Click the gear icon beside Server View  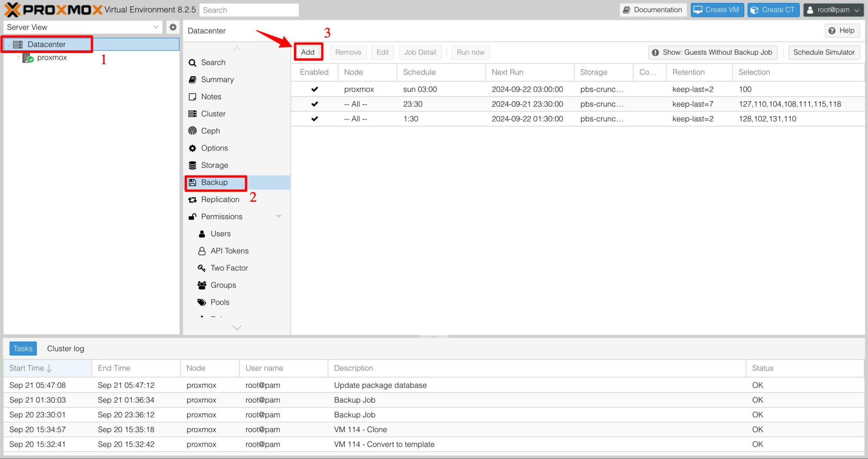pyautogui.click(x=173, y=27)
